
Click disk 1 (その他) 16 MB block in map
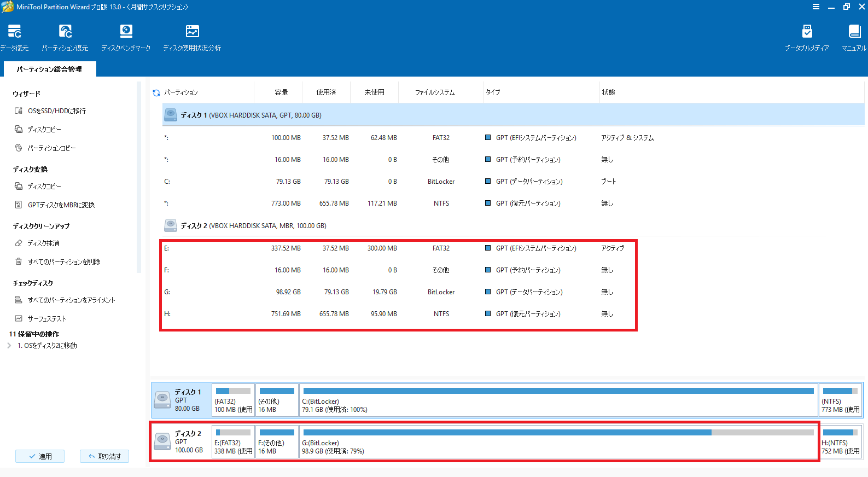pos(277,400)
